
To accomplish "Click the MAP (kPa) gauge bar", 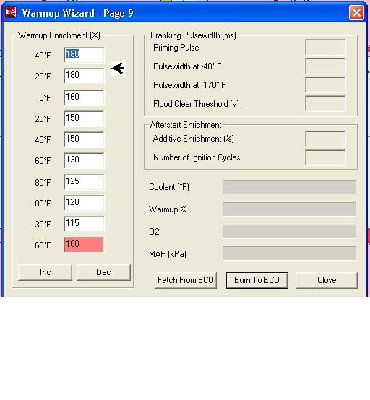I will click(289, 254).
